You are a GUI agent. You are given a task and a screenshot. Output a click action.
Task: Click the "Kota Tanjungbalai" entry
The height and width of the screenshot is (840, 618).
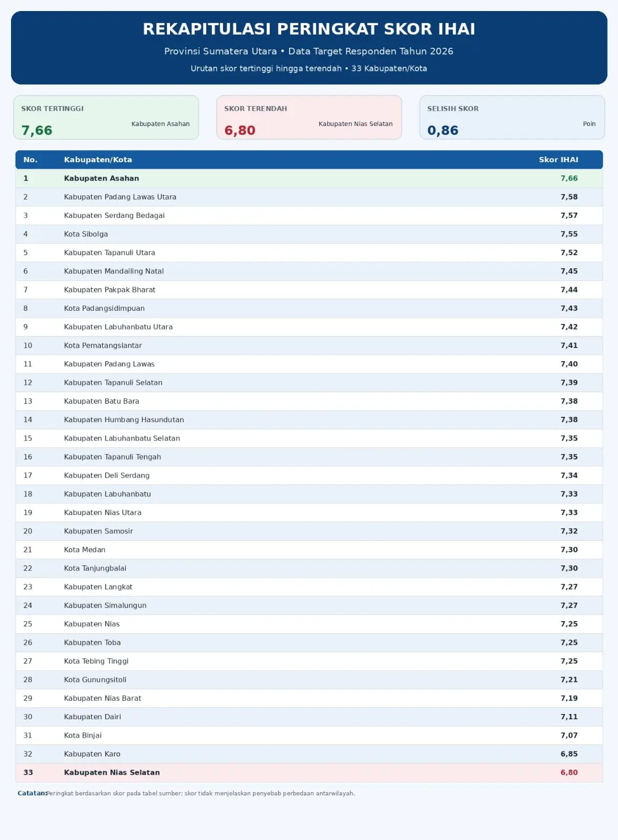95,568
